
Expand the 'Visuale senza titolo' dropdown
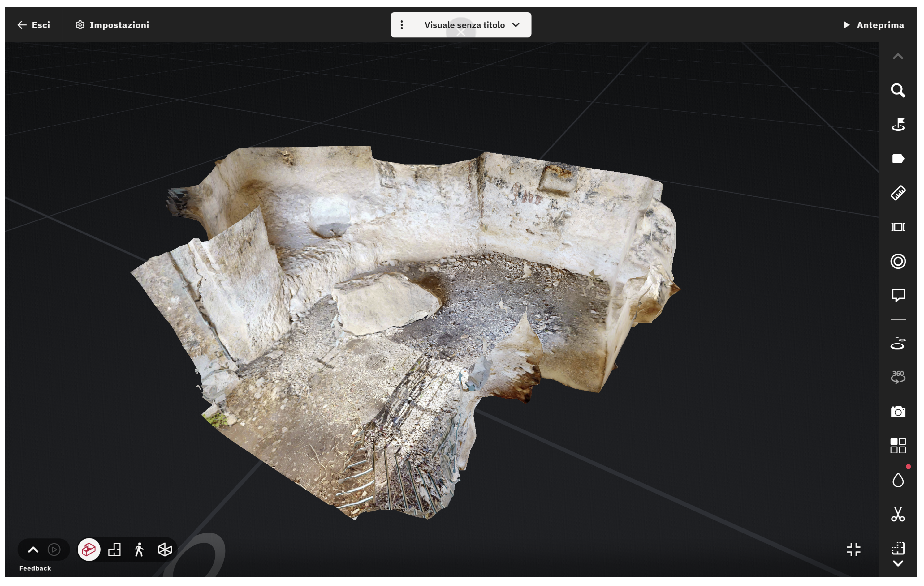tap(515, 25)
